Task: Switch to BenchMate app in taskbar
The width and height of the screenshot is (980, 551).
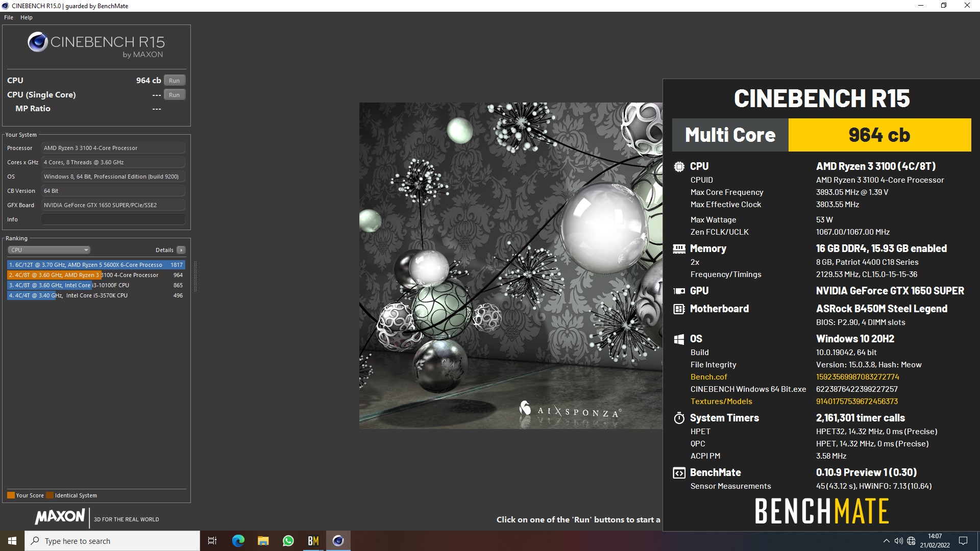Action: (x=313, y=541)
